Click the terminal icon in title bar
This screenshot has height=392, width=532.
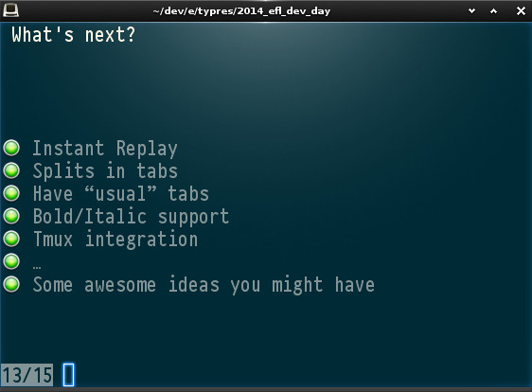[x=10, y=10]
